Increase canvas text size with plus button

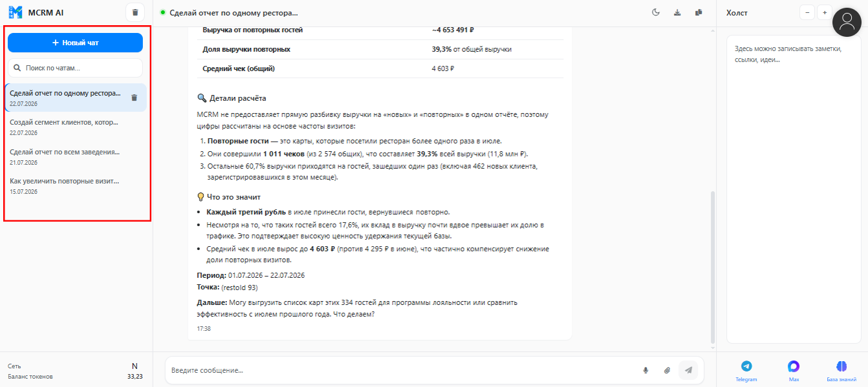point(825,12)
